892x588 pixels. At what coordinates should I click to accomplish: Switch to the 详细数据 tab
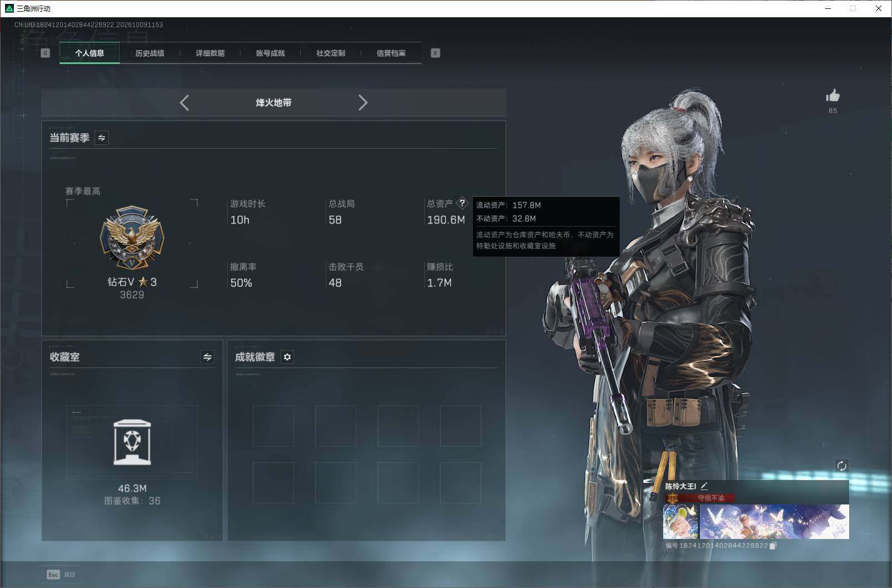point(210,53)
